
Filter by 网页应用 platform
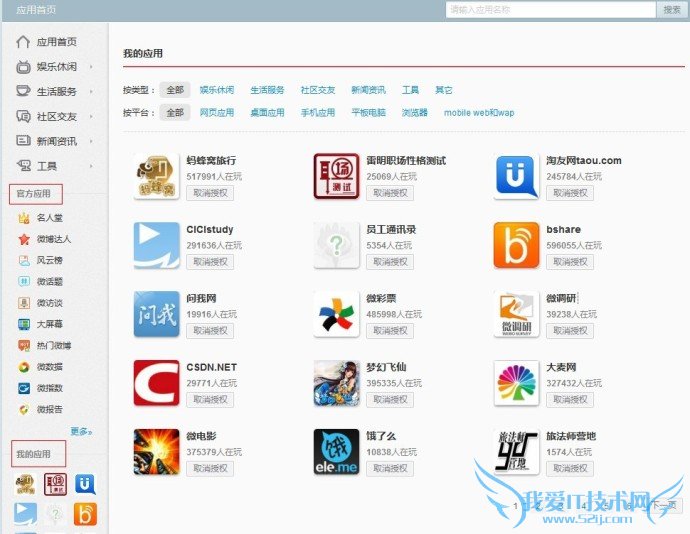[217, 112]
